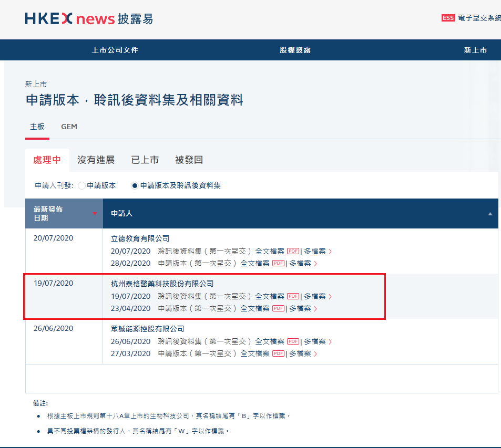Open PDF icon for 眾誠能源 26/06/2020 聆訊後資料集
This screenshot has width=501, height=448.
(x=293, y=341)
